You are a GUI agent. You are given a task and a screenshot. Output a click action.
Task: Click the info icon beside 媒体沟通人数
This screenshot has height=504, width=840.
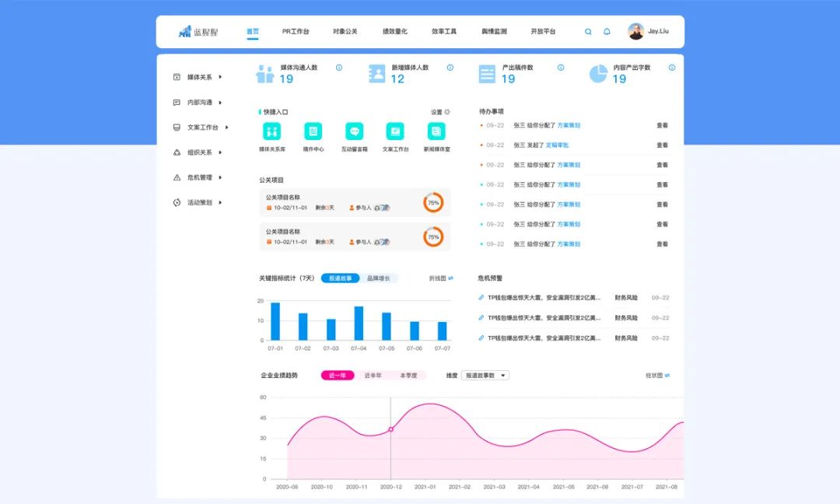[x=339, y=68]
